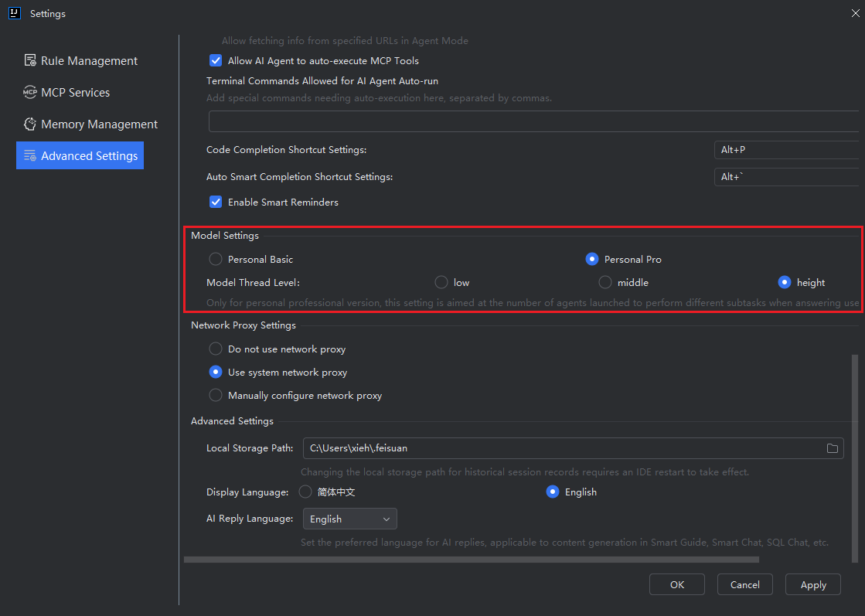The image size is (865, 616).
Task: Click the Terminal Commands auto-run input field
Action: [x=533, y=121]
